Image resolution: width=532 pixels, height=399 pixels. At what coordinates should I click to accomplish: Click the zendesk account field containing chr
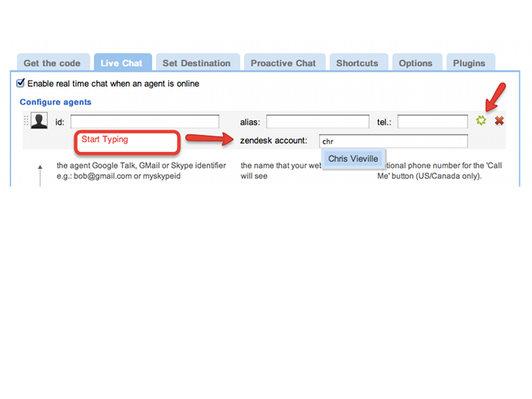coord(393,141)
